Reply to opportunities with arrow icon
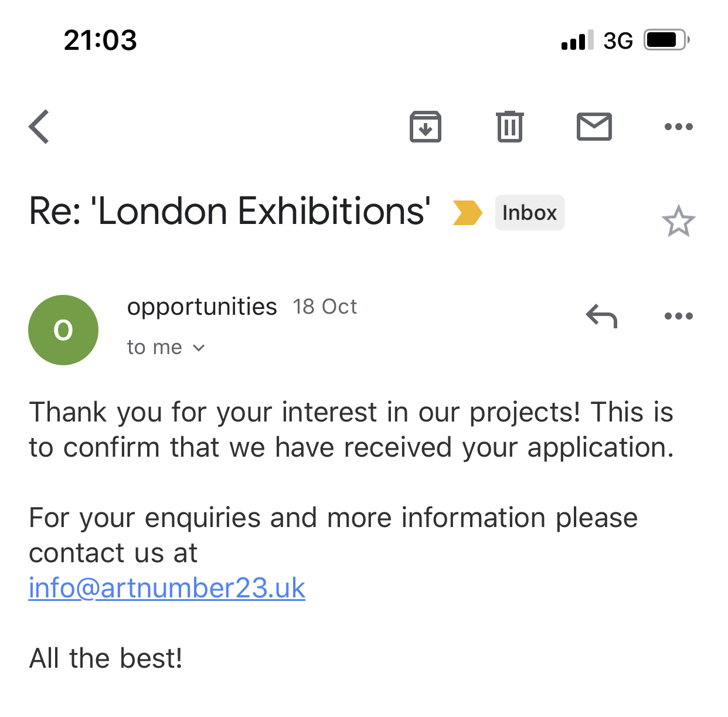The width and height of the screenshot is (728, 717). click(x=601, y=317)
